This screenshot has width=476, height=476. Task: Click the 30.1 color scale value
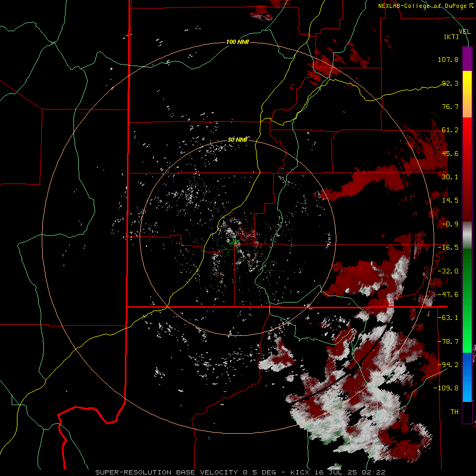click(450, 177)
